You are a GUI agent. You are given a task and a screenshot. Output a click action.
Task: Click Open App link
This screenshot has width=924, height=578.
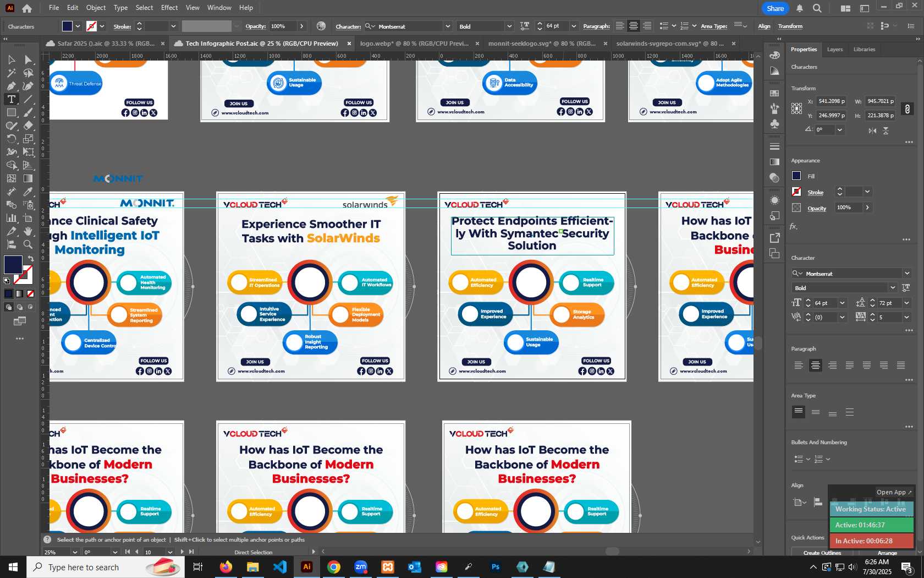point(894,492)
